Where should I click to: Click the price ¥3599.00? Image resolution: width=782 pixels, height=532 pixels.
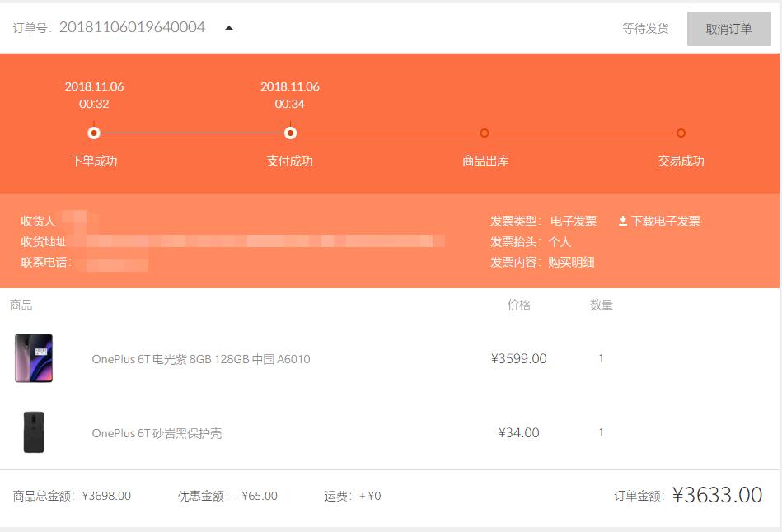coord(518,358)
